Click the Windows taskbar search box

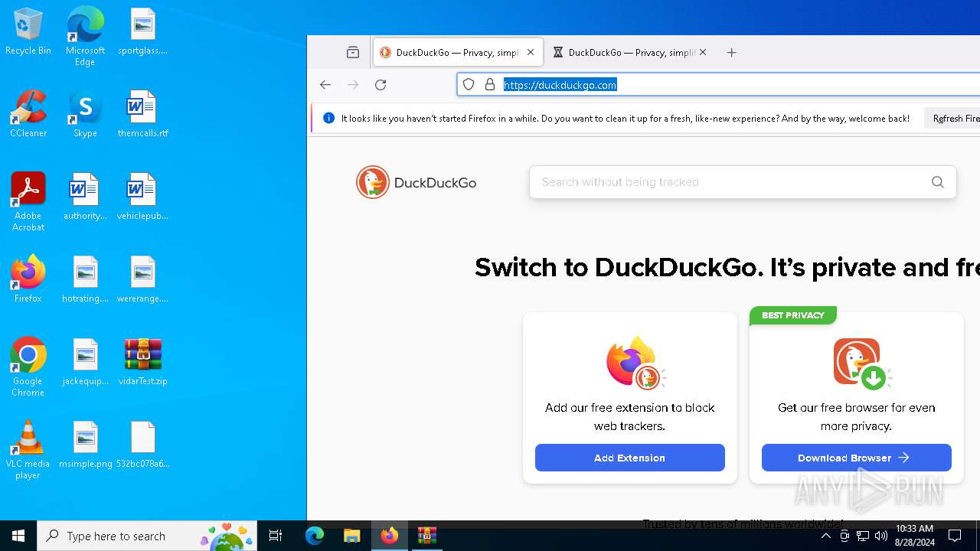tap(149, 536)
